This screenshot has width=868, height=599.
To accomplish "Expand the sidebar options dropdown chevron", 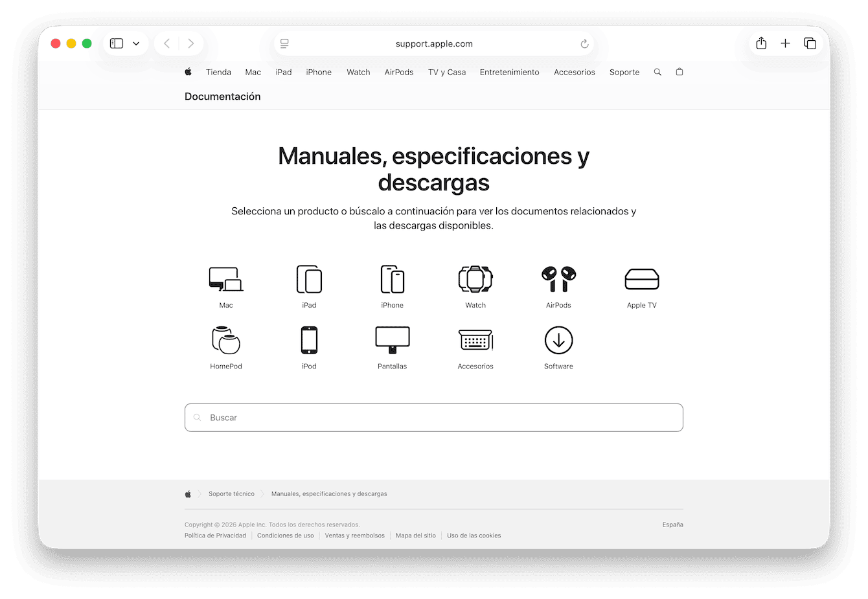I will 136,43.
